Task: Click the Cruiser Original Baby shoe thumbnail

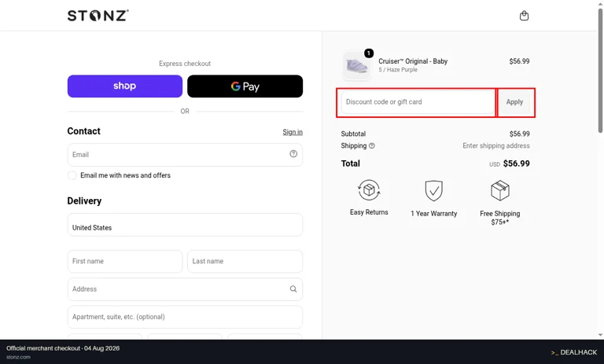Action: coord(356,65)
